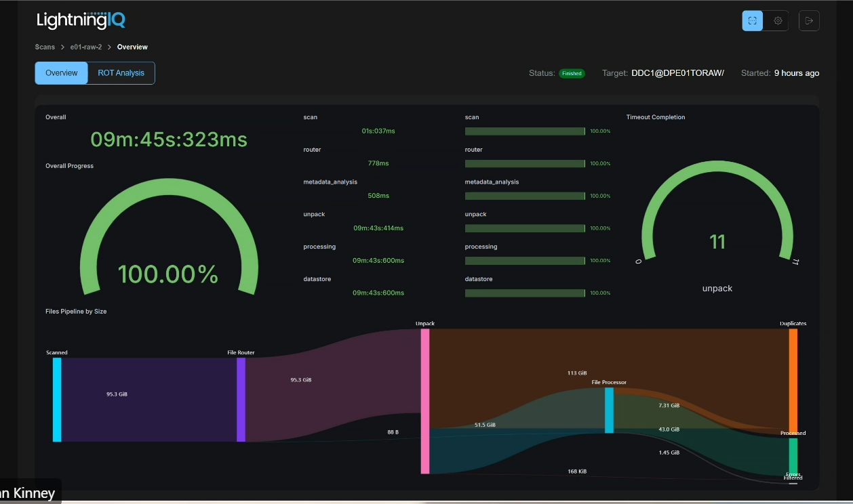Viewport: 853px width, 504px height.
Task: Go to Scans in the breadcrumb
Action: (x=45, y=47)
